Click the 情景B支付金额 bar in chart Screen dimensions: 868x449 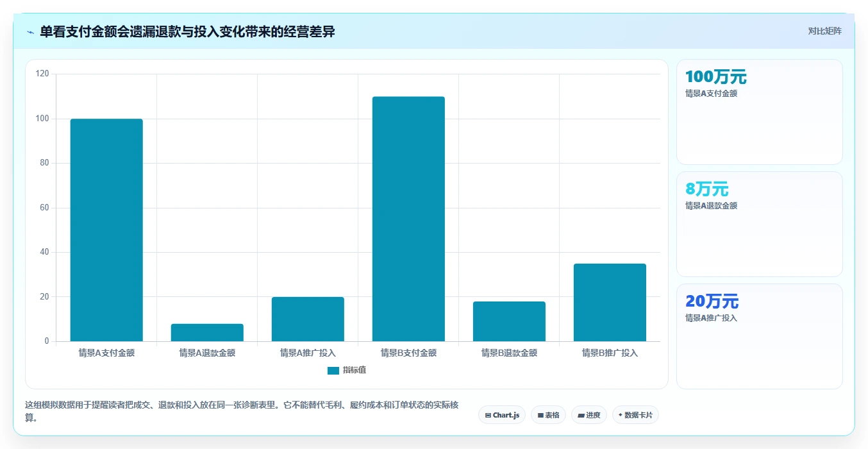(408, 219)
